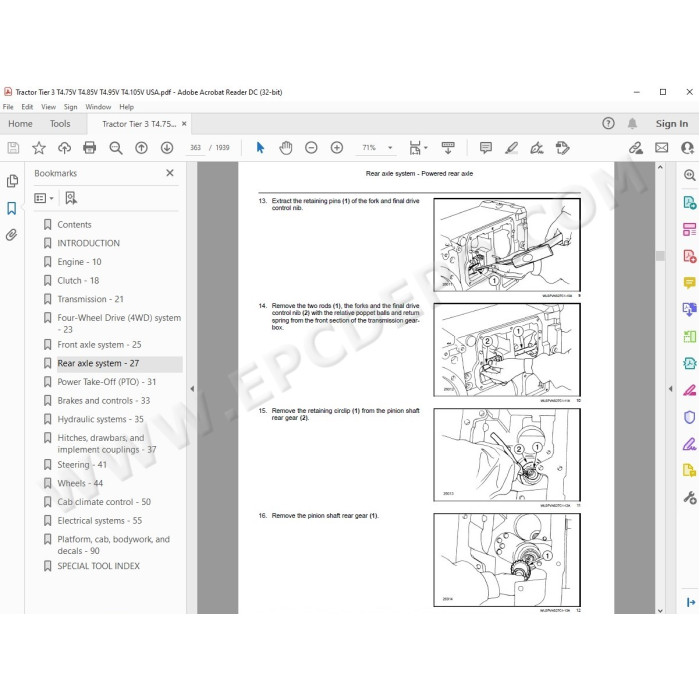700x700 pixels.
Task: Zoom out with minus button
Action: (x=311, y=148)
